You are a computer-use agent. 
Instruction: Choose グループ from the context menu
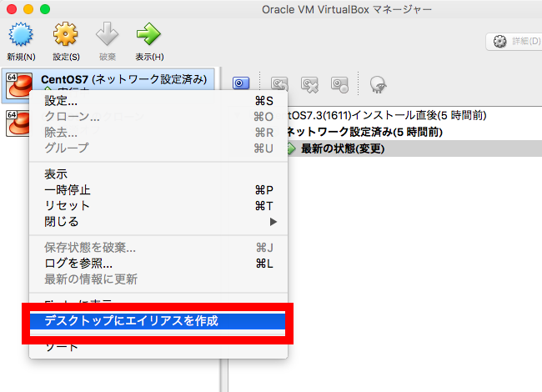pyautogui.click(x=158, y=148)
